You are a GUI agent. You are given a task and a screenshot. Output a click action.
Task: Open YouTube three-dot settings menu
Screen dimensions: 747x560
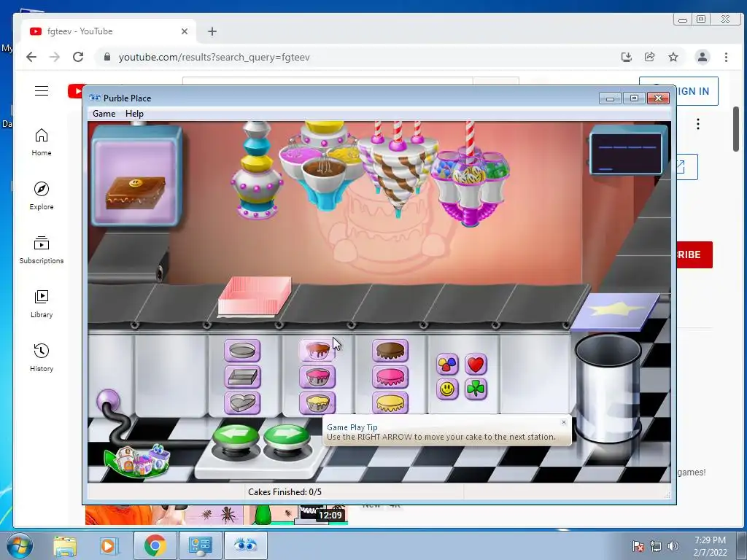click(698, 124)
